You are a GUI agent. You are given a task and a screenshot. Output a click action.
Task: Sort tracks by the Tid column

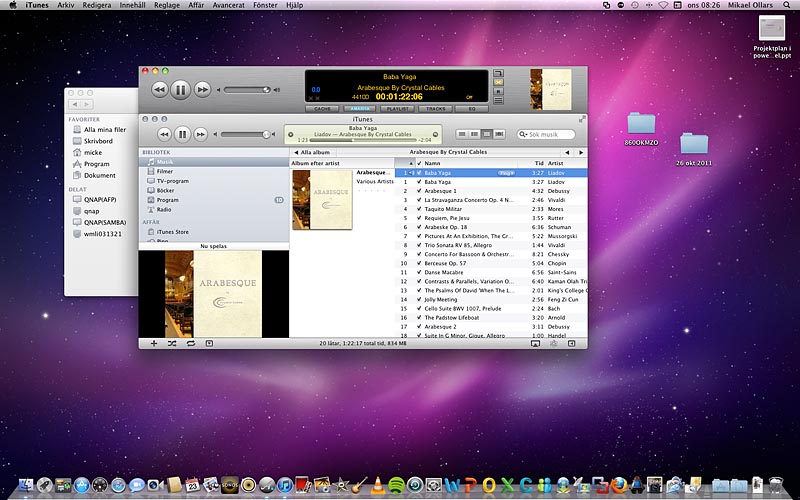point(531,163)
